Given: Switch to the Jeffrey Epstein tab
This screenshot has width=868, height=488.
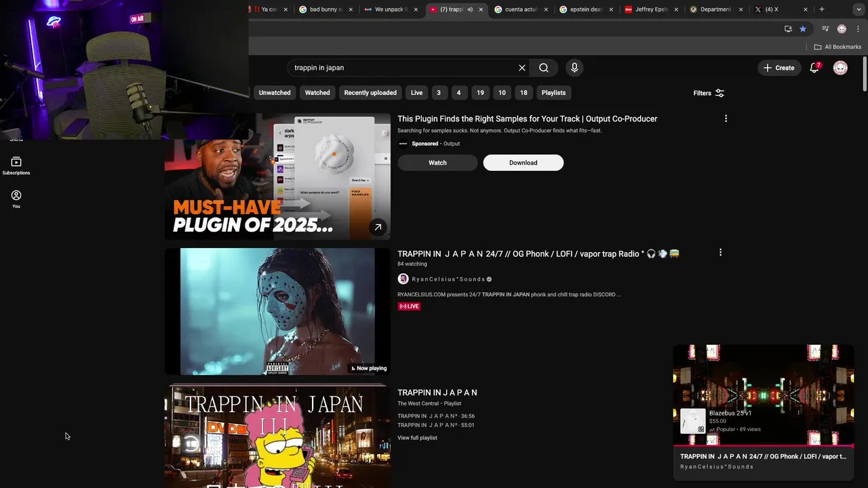Looking at the screenshot, I should [x=650, y=9].
